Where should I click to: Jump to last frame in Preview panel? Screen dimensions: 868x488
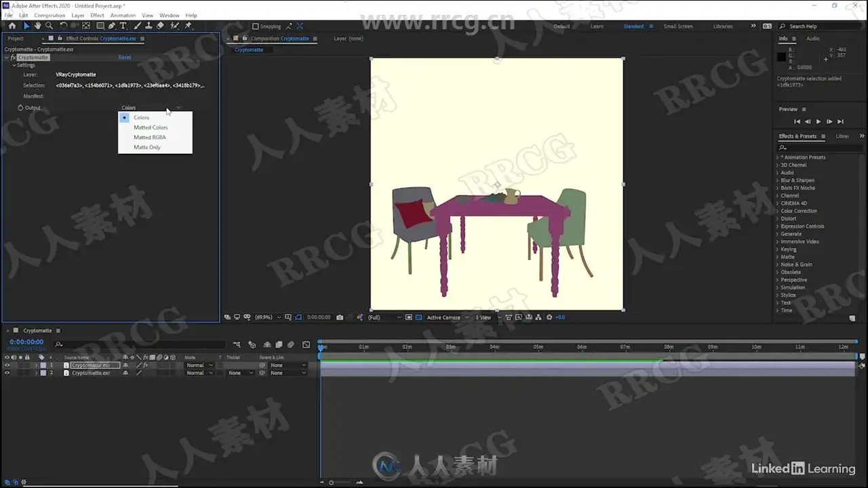click(840, 121)
